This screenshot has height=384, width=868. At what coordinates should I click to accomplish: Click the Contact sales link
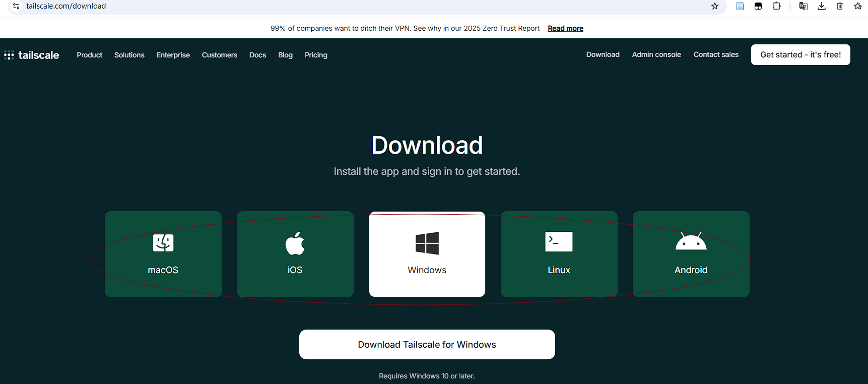(716, 54)
